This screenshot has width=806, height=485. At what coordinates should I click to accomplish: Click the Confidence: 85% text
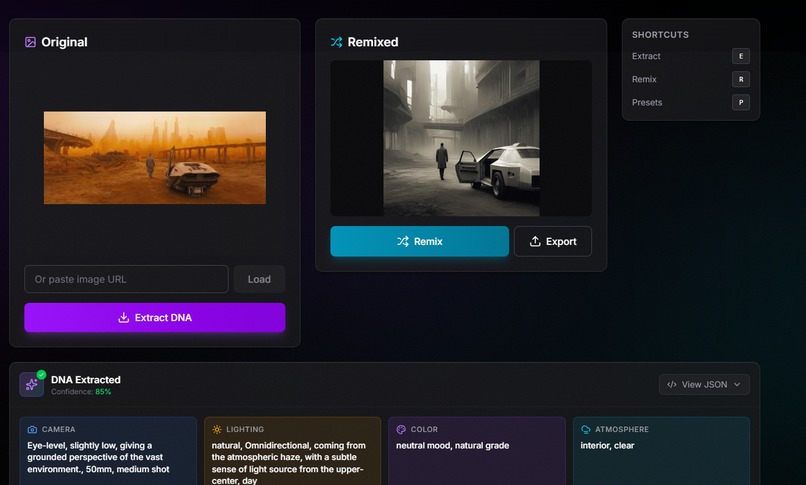(x=81, y=391)
